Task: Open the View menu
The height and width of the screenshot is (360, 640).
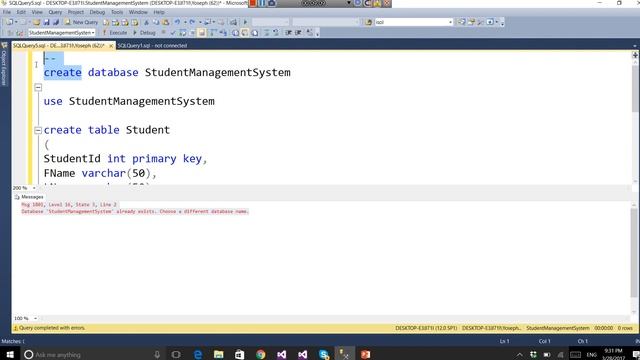Action: coord(37,12)
